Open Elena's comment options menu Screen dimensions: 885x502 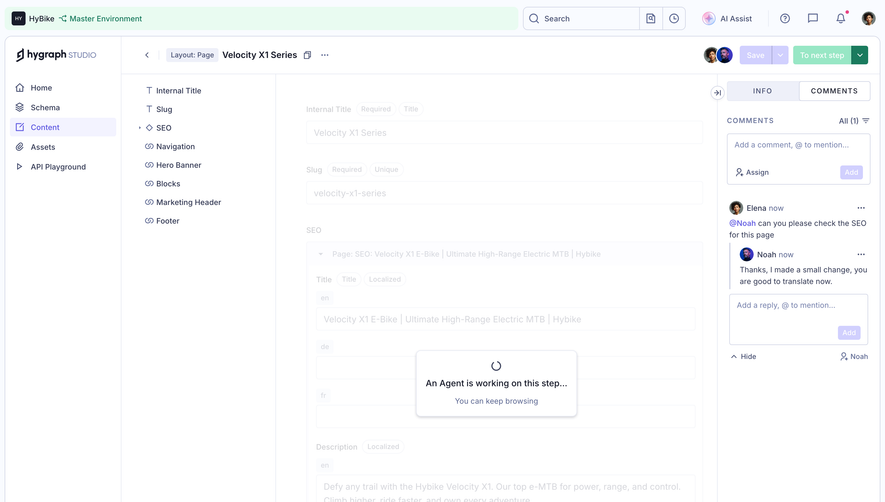(x=861, y=208)
